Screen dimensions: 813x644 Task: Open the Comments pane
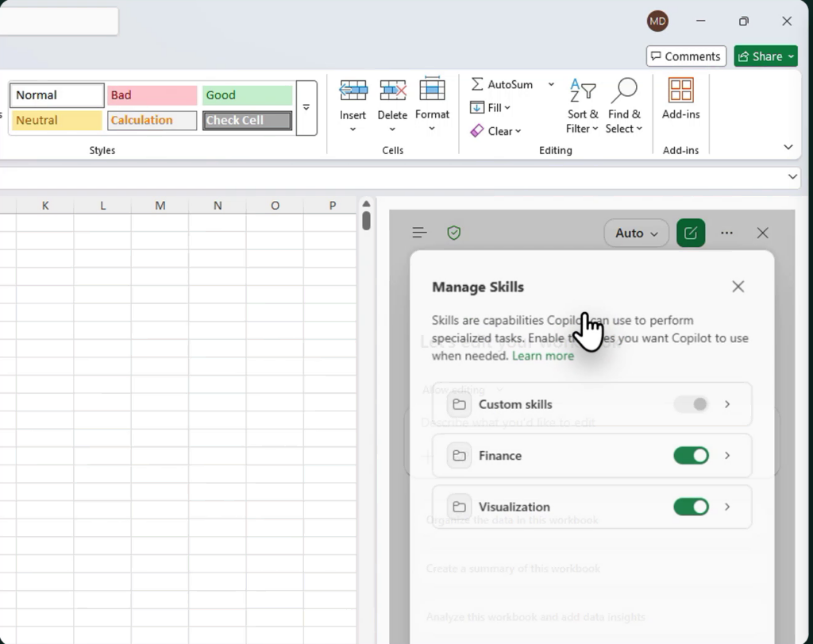[x=686, y=56]
